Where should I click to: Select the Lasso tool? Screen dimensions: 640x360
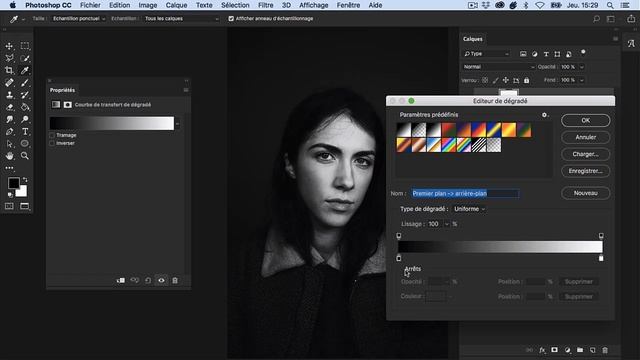click(9, 58)
